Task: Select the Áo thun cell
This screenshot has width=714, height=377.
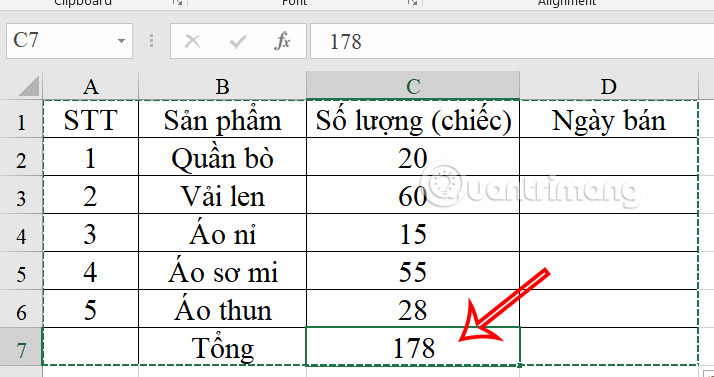Action: [222, 308]
